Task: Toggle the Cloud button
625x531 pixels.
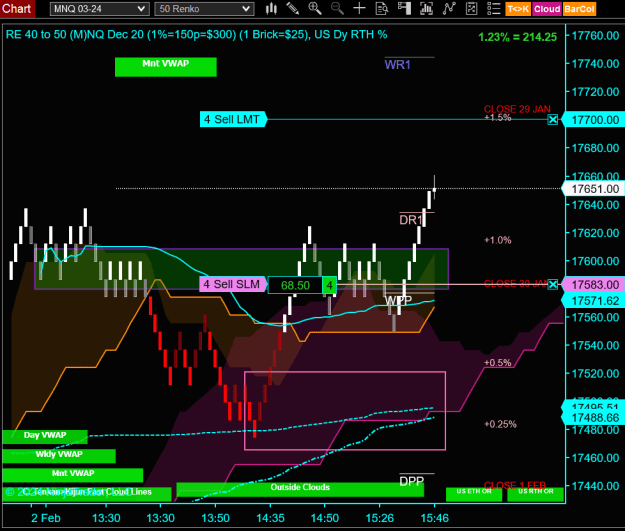Action: click(547, 9)
